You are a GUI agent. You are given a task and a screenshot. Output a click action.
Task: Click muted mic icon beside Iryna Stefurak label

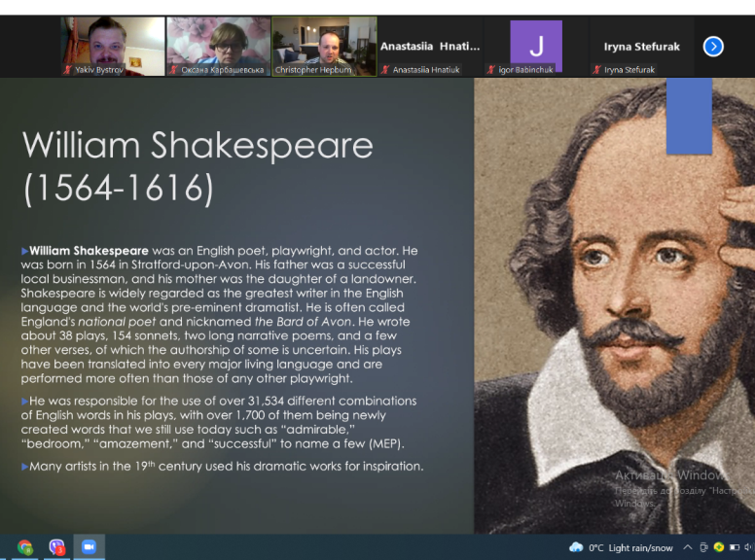point(596,70)
